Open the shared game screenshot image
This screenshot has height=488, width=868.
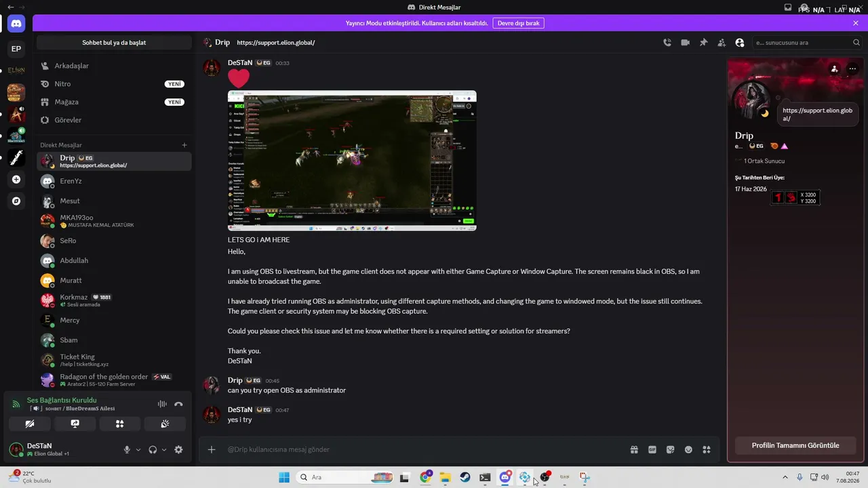point(352,161)
